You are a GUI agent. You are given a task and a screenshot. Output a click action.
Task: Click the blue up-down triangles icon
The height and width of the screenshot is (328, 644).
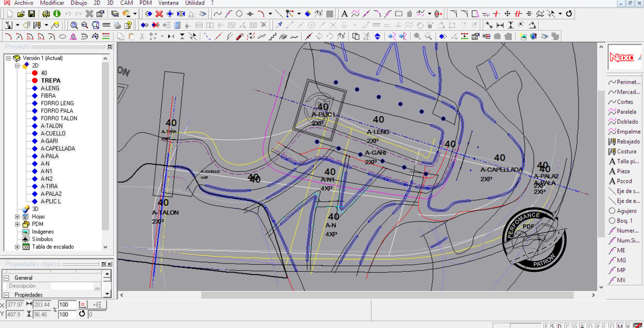click(x=377, y=37)
